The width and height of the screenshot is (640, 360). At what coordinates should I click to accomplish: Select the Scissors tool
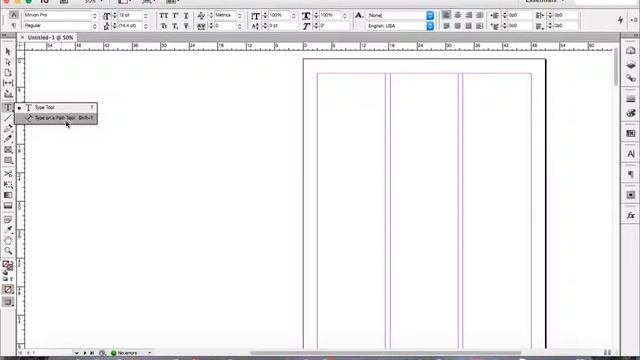tap(8, 174)
